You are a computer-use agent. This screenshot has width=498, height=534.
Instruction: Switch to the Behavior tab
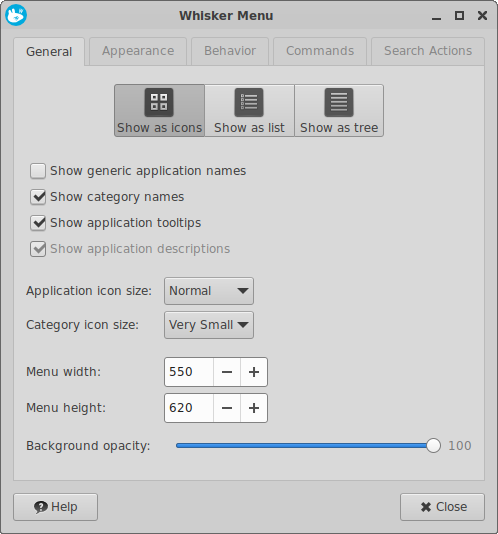click(x=230, y=51)
